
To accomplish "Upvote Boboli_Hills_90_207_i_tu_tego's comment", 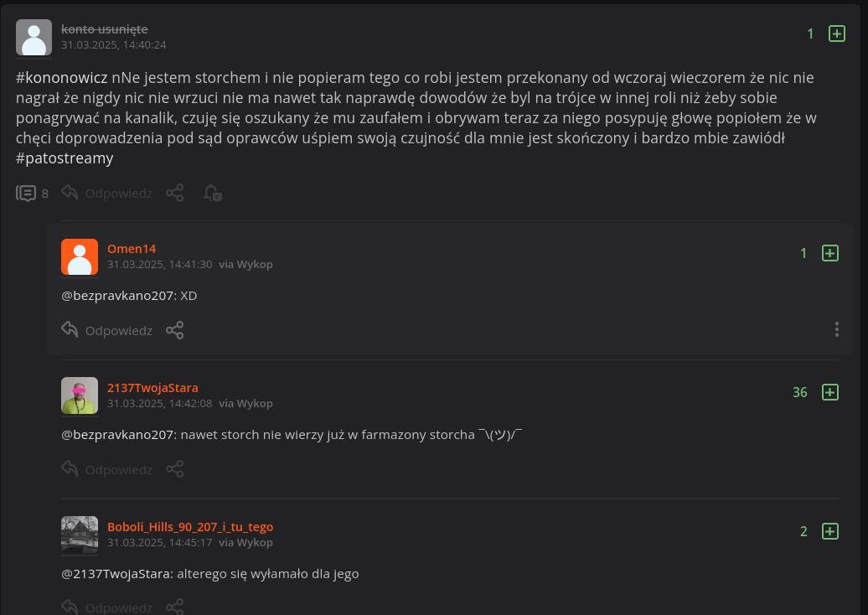I will 829,531.
